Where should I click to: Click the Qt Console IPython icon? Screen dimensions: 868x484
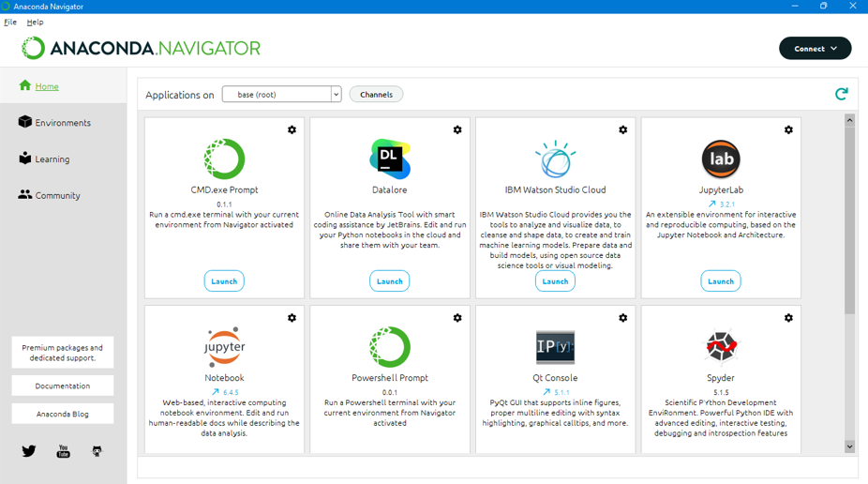point(555,347)
